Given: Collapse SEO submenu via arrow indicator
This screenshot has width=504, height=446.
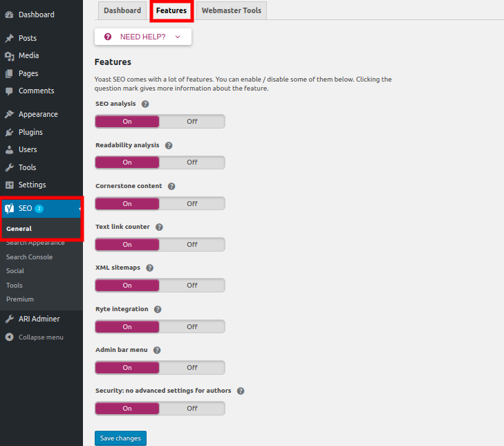Looking at the screenshot, I should coord(80,209).
